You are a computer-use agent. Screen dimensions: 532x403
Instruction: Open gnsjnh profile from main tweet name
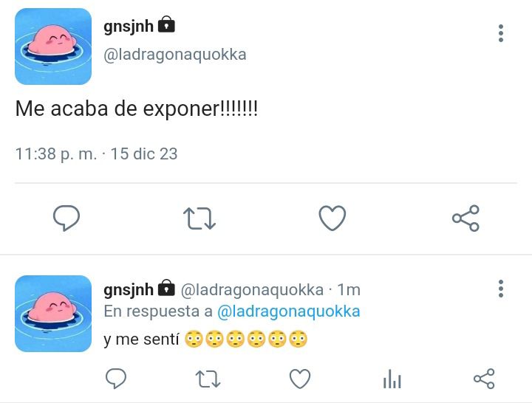(x=129, y=27)
